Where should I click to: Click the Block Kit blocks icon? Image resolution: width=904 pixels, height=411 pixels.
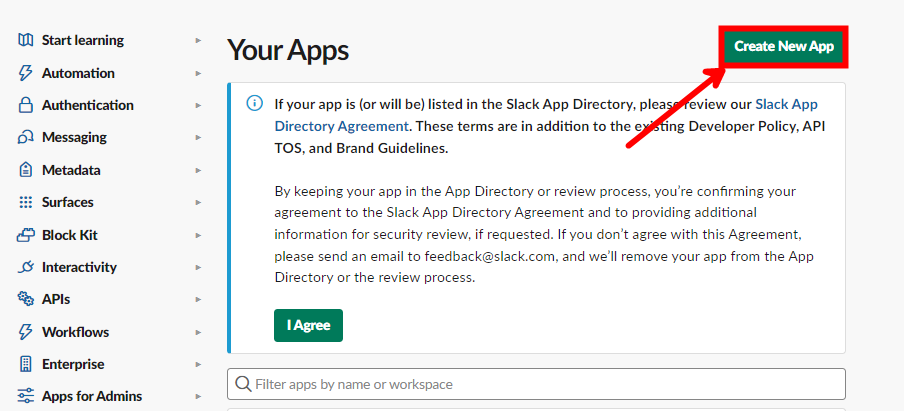click(x=25, y=235)
